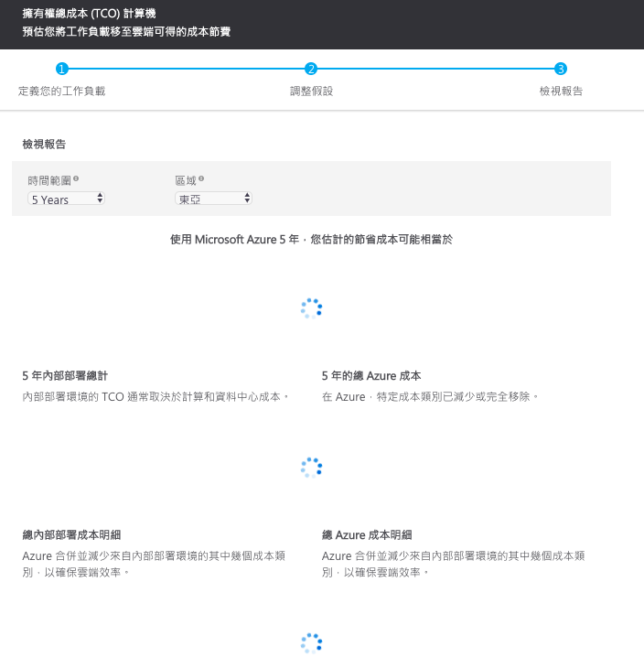Open the 調整假設 step
644x668 pixels.
pyautogui.click(x=311, y=91)
